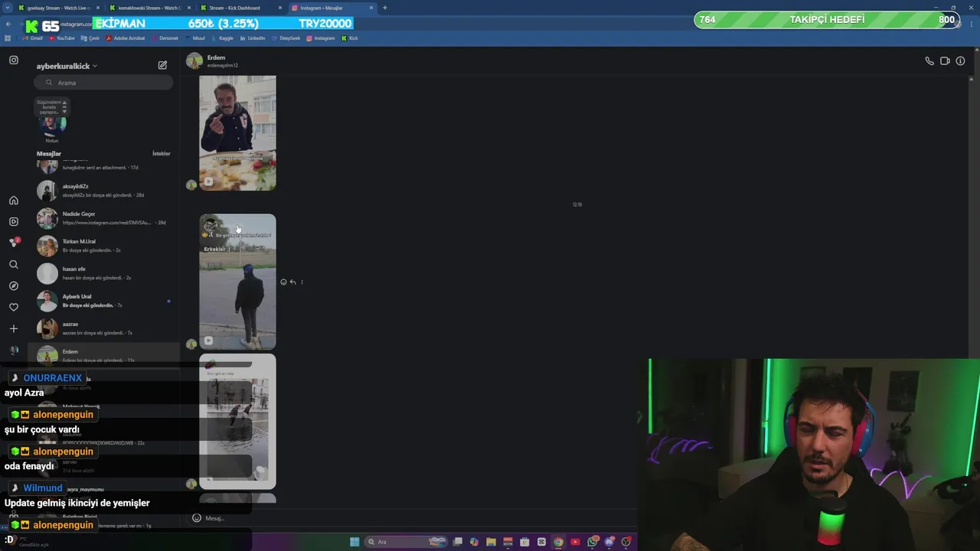Screen dimensions: 980x551
Task: Start a video call with Erdem
Action: pyautogui.click(x=945, y=61)
